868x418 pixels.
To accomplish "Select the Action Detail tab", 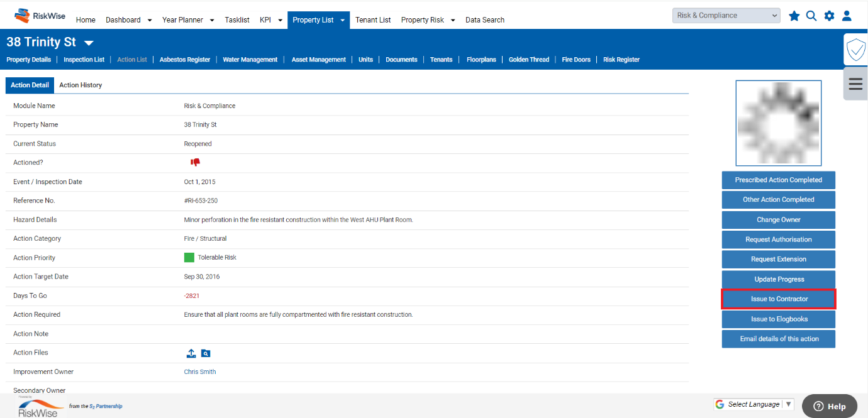I will tap(30, 85).
